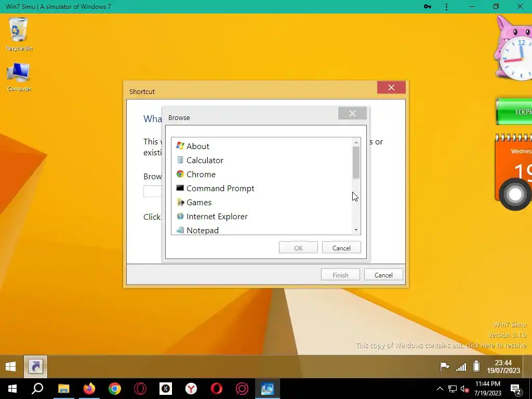532x399 pixels.
Task: Click the rabbit clock desktop gadget
Action: coord(513,48)
